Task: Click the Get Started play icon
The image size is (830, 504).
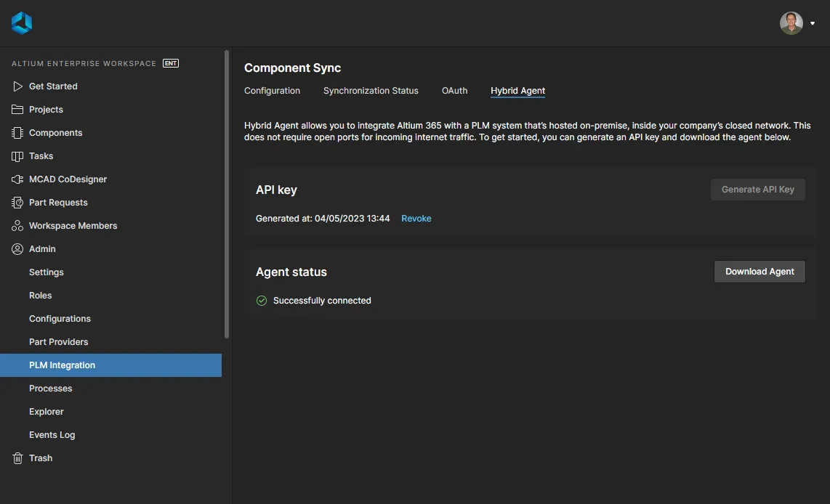Action: coord(17,86)
